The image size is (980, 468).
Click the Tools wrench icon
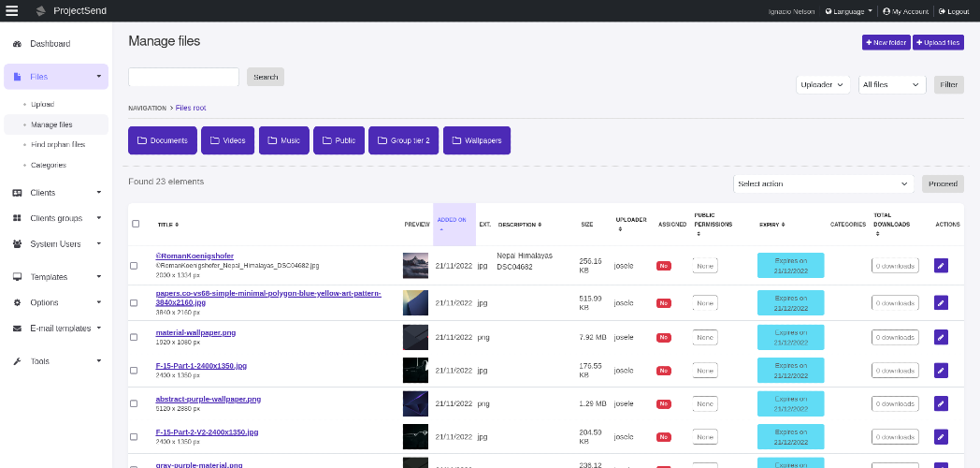pos(18,361)
